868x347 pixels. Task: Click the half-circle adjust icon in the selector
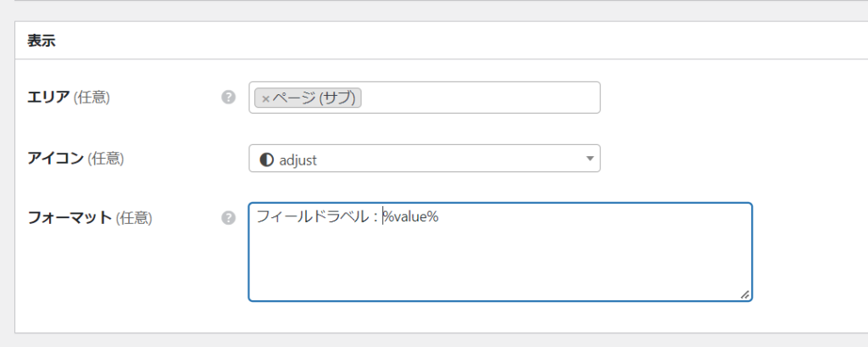click(266, 159)
